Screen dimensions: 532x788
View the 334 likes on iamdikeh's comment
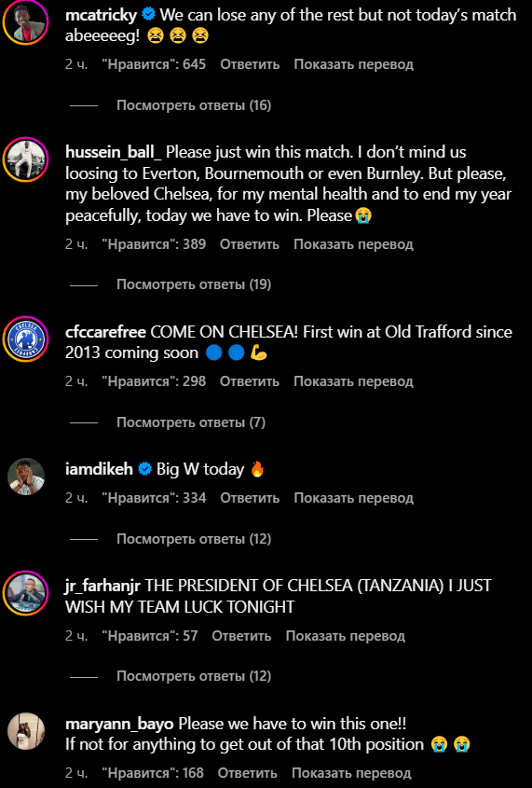click(x=154, y=498)
